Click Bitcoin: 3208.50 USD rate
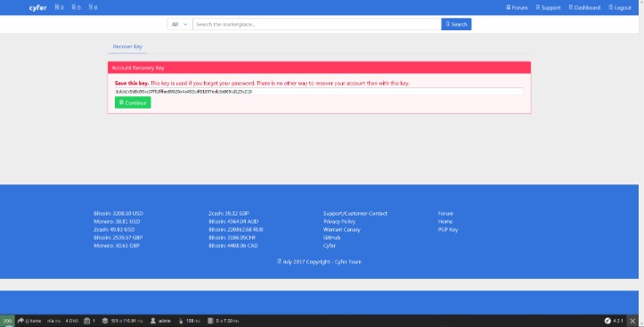This screenshot has width=644, height=327. tap(118, 214)
